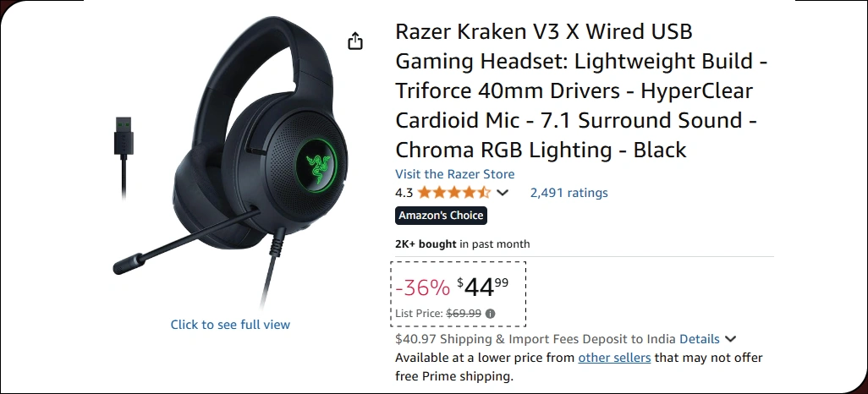Follow the other sellers link
Image resolution: width=868 pixels, height=394 pixels.
coord(614,358)
